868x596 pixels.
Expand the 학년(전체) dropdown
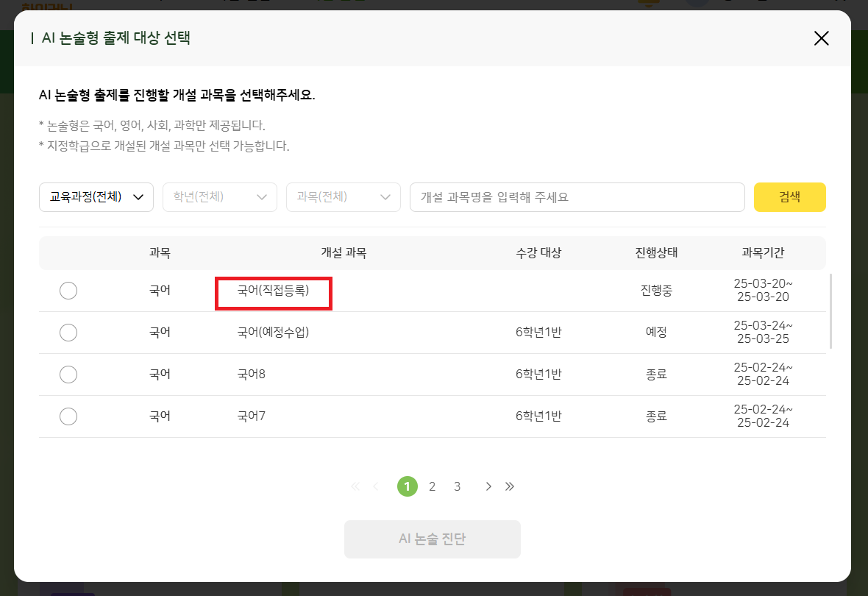(x=220, y=197)
